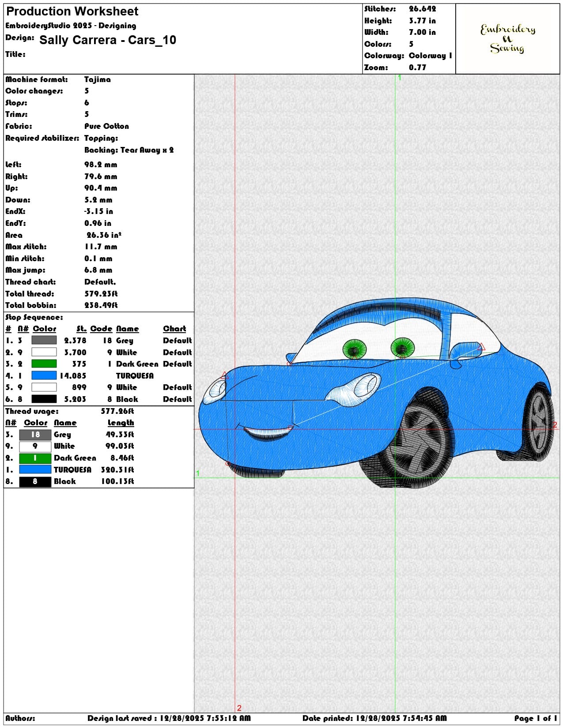Click the total thread value '579.23ft'
The image size is (563, 728).
click(x=101, y=294)
